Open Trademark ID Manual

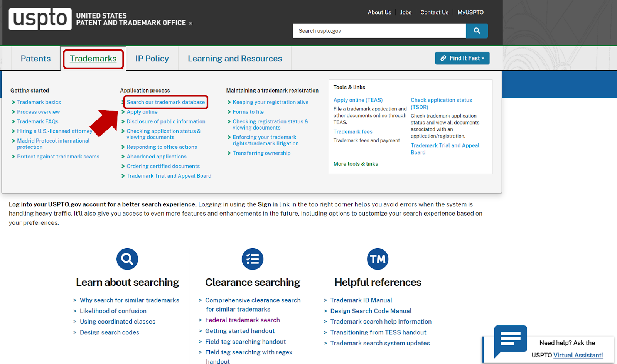pos(361,300)
